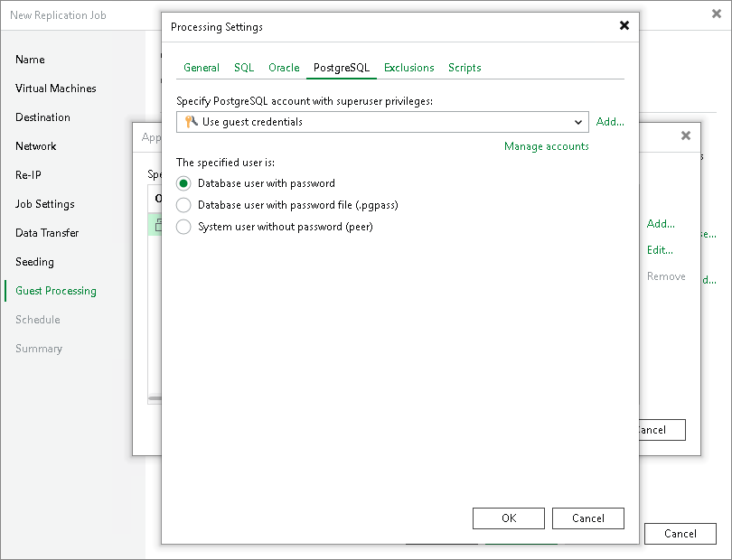Click the New Replication Job title text
Viewport: 732px width, 560px height.
(x=58, y=15)
